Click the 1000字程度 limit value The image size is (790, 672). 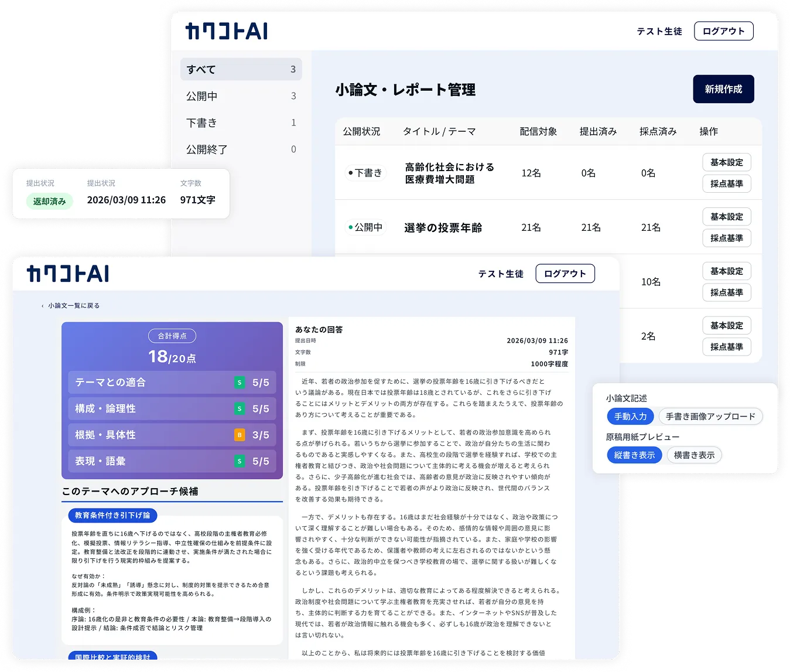[x=549, y=364]
